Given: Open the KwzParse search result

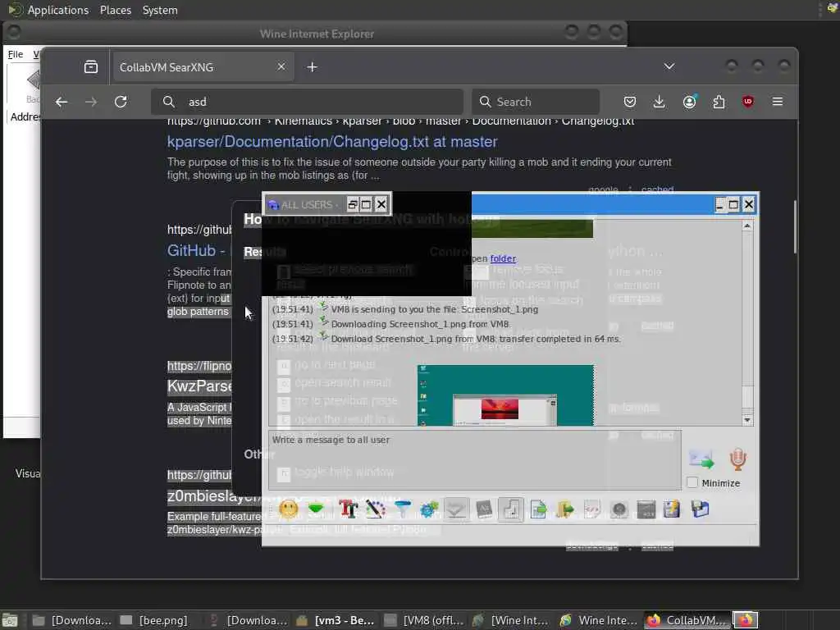Looking at the screenshot, I should pyautogui.click(x=199, y=386).
